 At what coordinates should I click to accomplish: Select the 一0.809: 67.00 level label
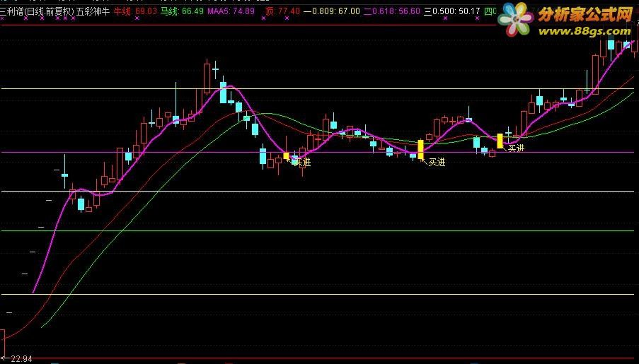coord(332,11)
